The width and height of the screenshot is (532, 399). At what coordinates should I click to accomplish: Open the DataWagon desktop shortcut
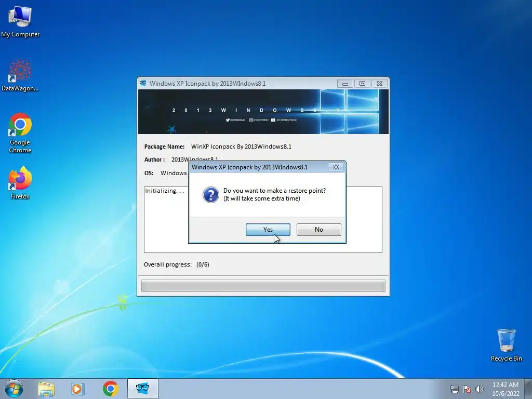point(20,75)
